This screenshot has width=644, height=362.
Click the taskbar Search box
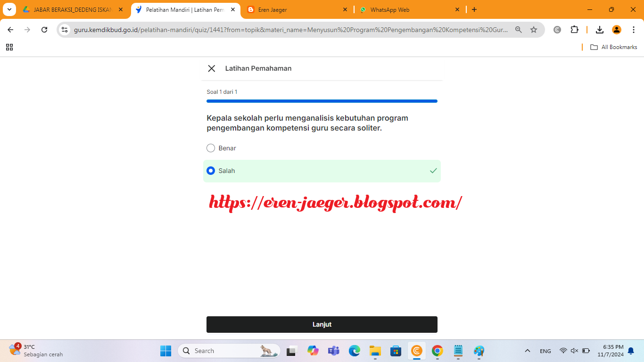[x=229, y=351]
